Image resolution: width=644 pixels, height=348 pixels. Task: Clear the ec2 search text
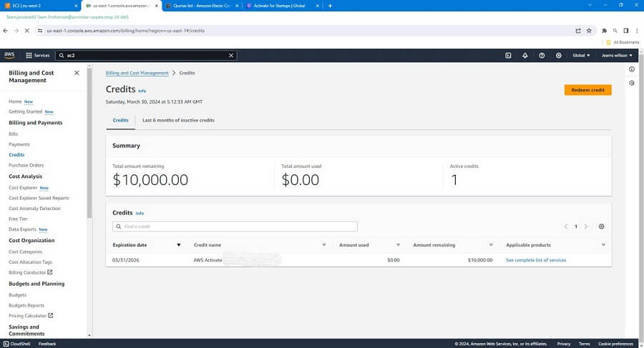(231, 56)
